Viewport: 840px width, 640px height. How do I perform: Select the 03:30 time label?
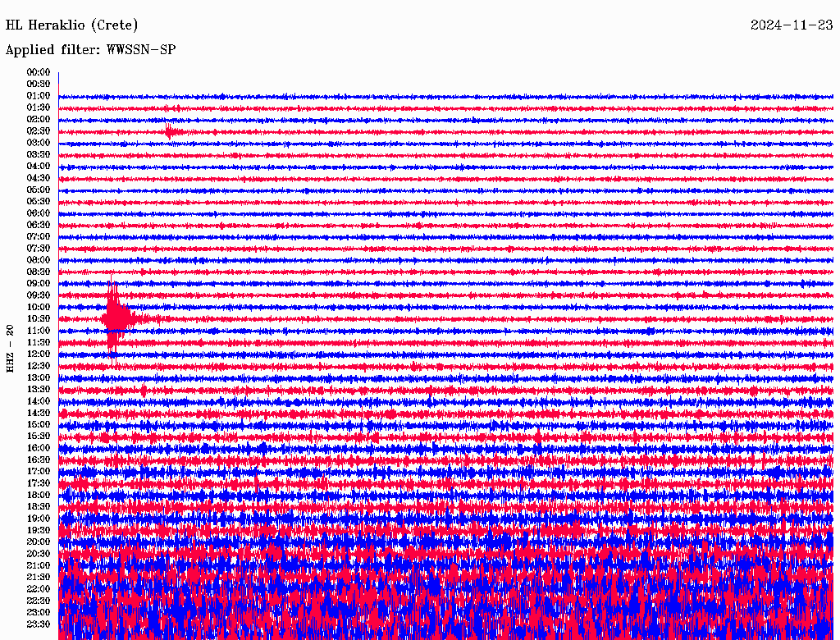(x=38, y=154)
